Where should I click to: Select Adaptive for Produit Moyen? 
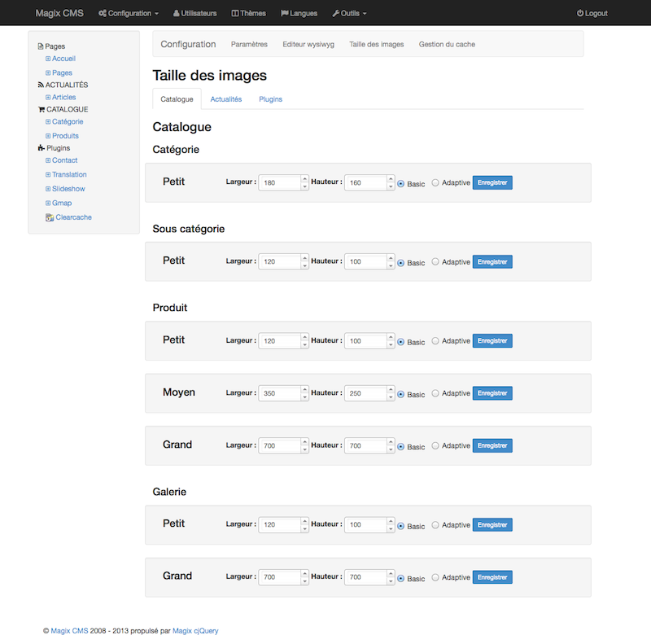click(435, 393)
